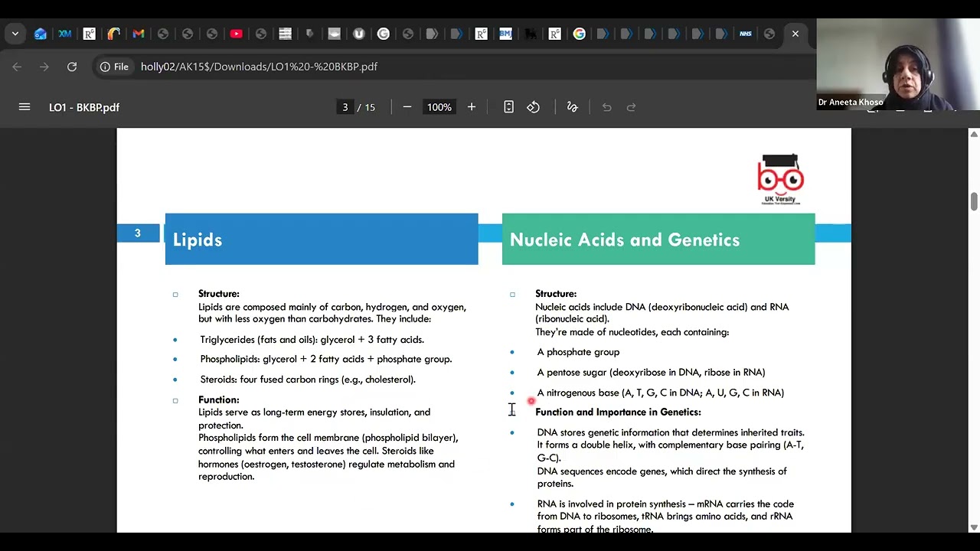
Task: Switch to the colorful Google tab
Action: pyautogui.click(x=580, y=34)
